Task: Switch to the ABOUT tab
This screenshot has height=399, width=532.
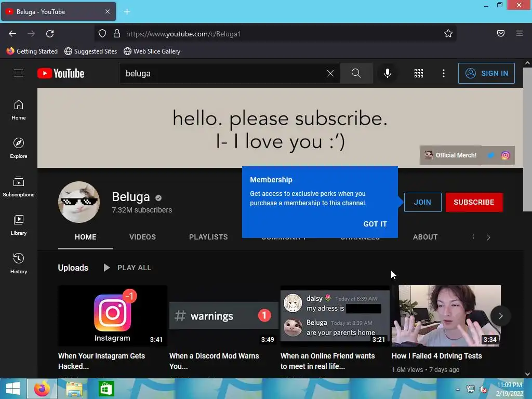Action: click(425, 237)
